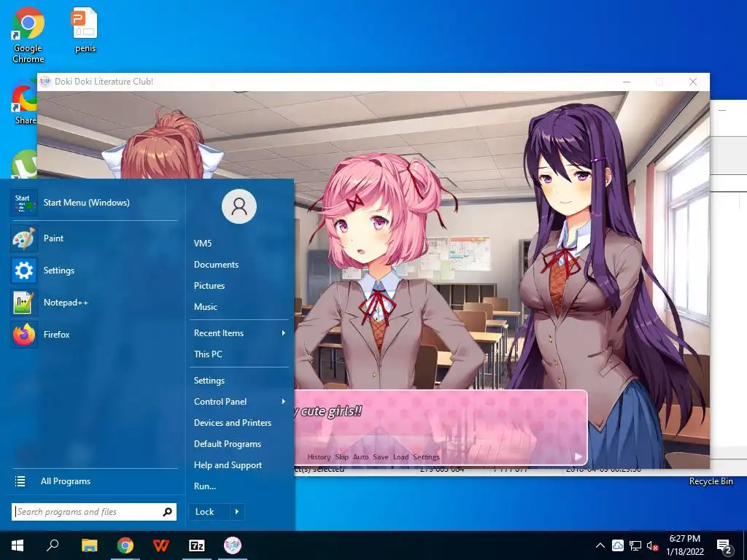Launch Firefox from Start menu
The width and height of the screenshot is (747, 560).
(96, 334)
